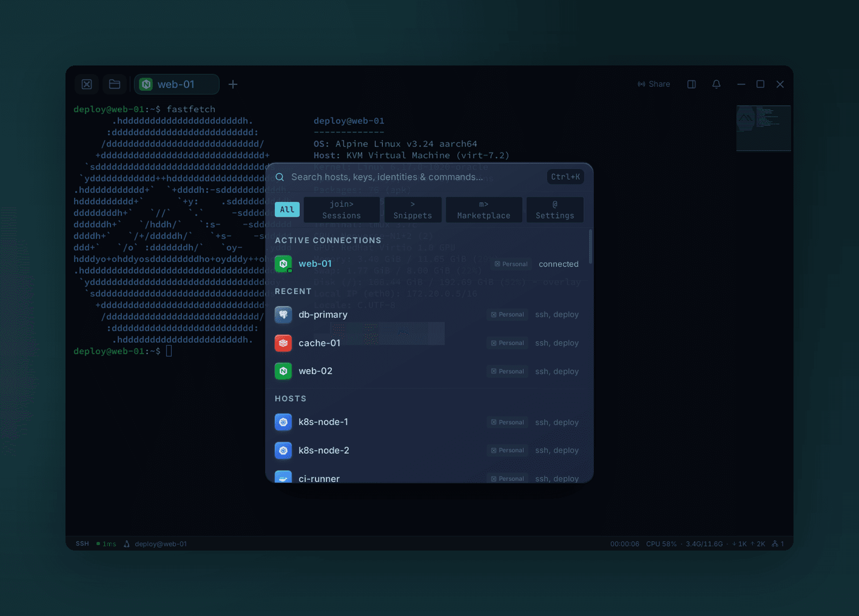Viewport: 859px width, 616px height.
Task: Open a new tab with the plus icon
Action: 233,84
